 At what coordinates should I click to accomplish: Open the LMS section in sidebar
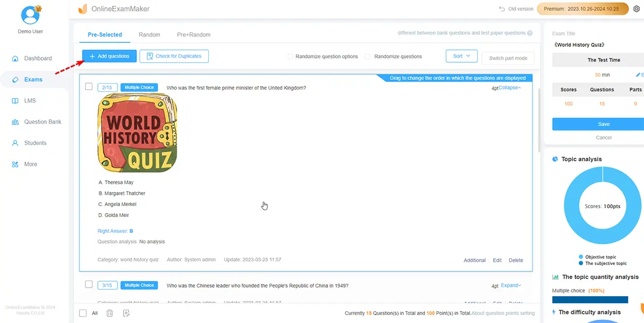tap(30, 101)
